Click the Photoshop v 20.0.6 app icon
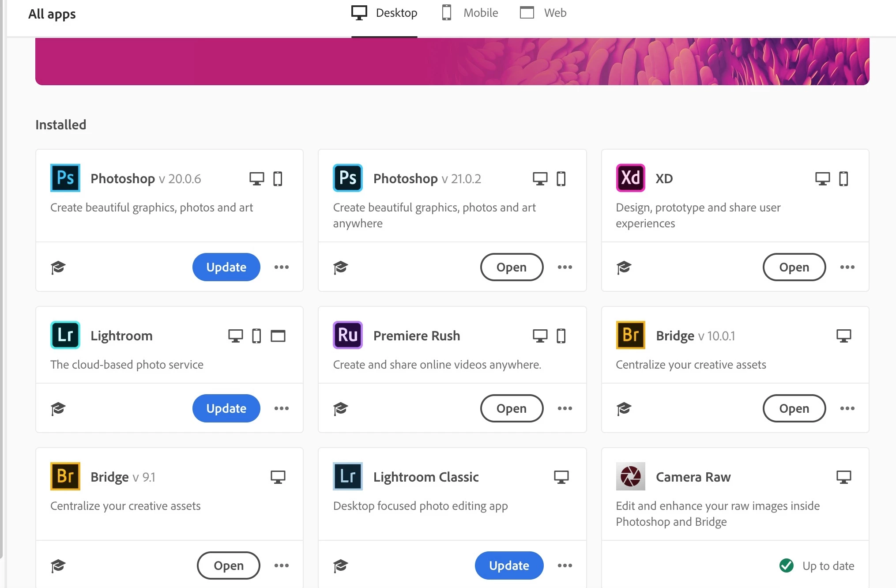This screenshot has height=588, width=896. tap(65, 178)
